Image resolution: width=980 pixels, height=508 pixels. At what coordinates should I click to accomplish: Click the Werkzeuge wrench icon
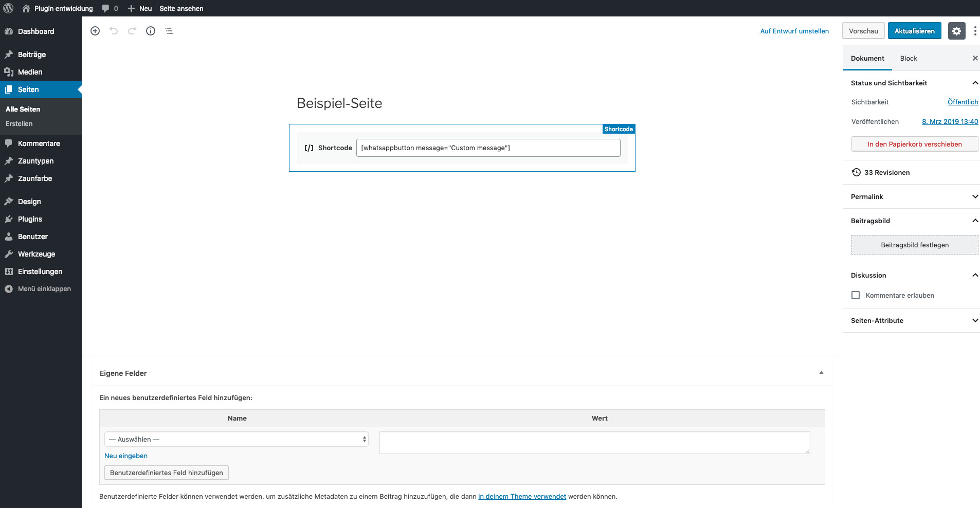coord(9,254)
